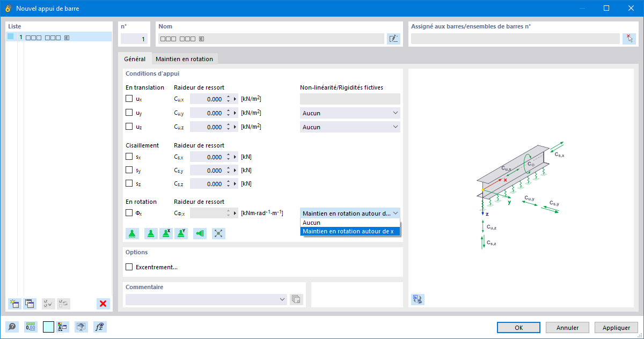Switch to Général tab
This screenshot has width=644, height=339.
(134, 59)
